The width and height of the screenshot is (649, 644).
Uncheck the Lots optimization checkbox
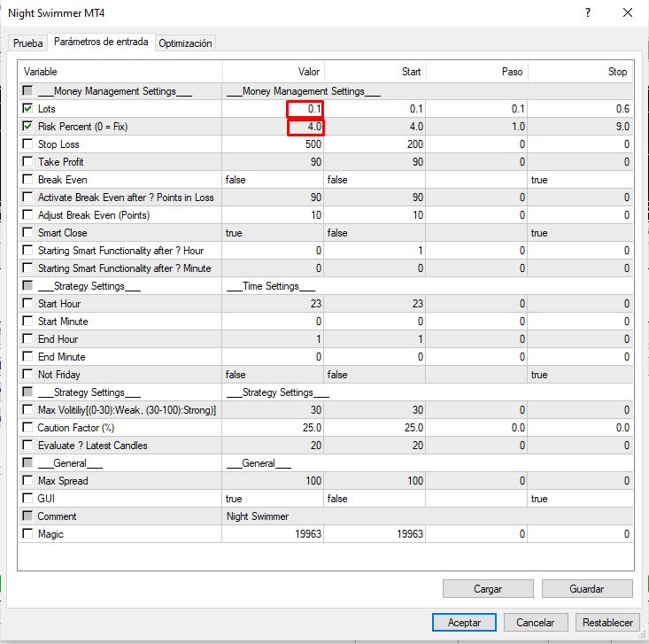[x=27, y=108]
